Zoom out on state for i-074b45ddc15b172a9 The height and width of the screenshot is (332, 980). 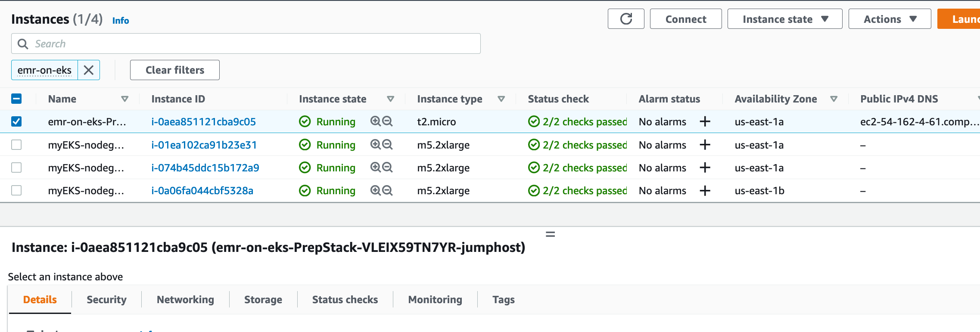(x=387, y=168)
